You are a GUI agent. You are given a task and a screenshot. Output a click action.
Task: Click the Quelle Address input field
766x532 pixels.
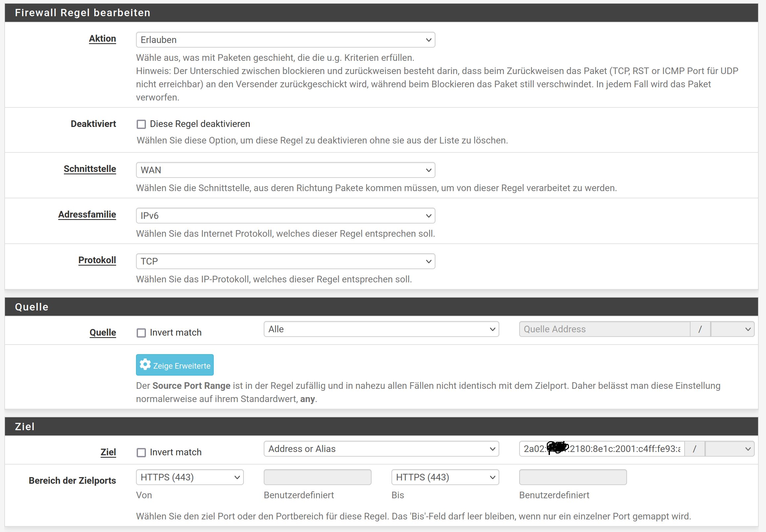point(604,329)
